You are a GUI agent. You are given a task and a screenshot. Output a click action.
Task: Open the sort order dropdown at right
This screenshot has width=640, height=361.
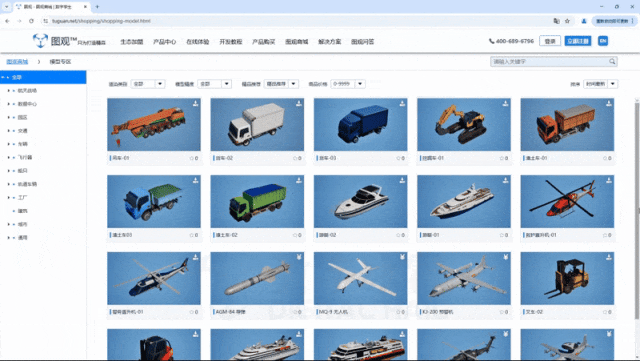pyautogui.click(x=600, y=84)
